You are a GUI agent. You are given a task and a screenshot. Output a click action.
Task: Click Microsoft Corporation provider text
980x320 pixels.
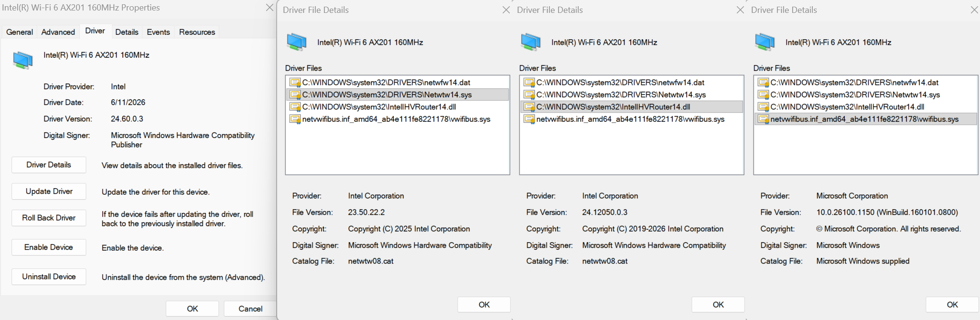pos(852,196)
